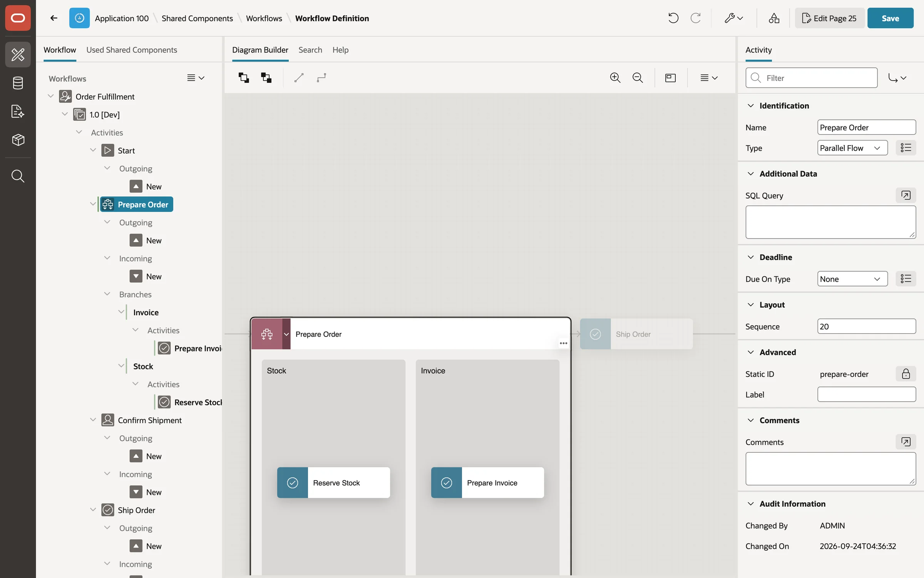Go to Application 100 breadcrumb
This screenshot has height=578, width=924.
click(122, 18)
